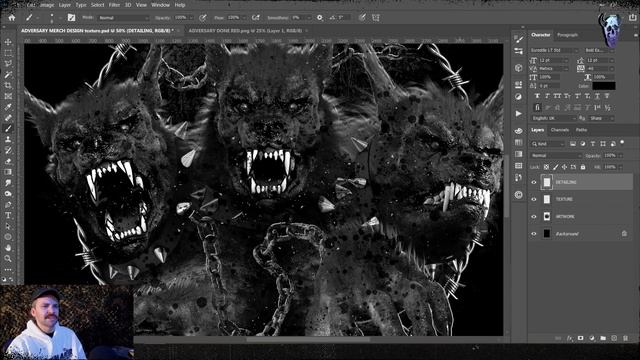Toggle pressure for opacity icon
The width and height of the screenshot is (640, 360).
tap(202, 18)
